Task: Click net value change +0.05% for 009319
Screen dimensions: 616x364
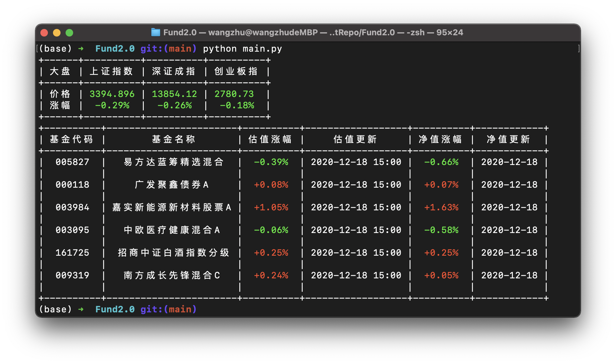Action: (x=441, y=276)
